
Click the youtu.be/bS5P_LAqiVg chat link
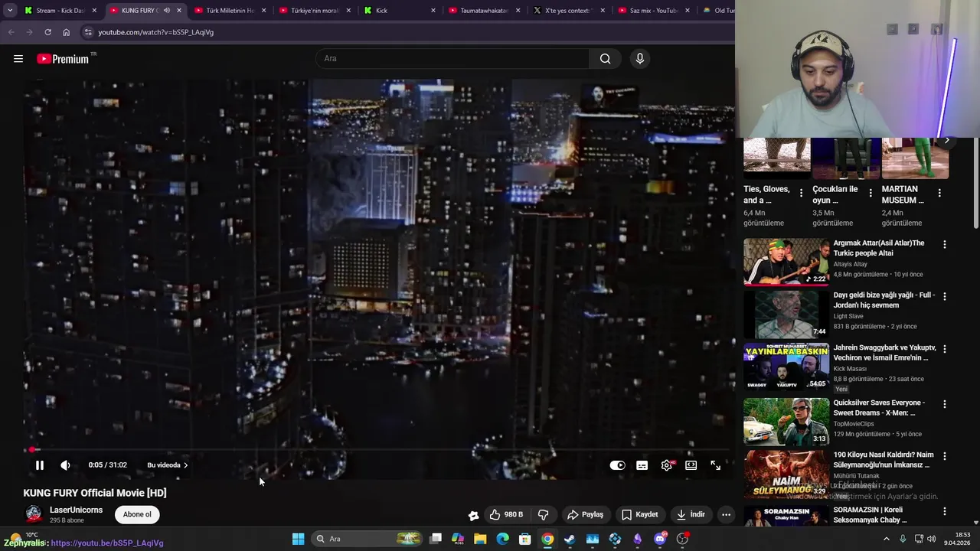point(107,543)
